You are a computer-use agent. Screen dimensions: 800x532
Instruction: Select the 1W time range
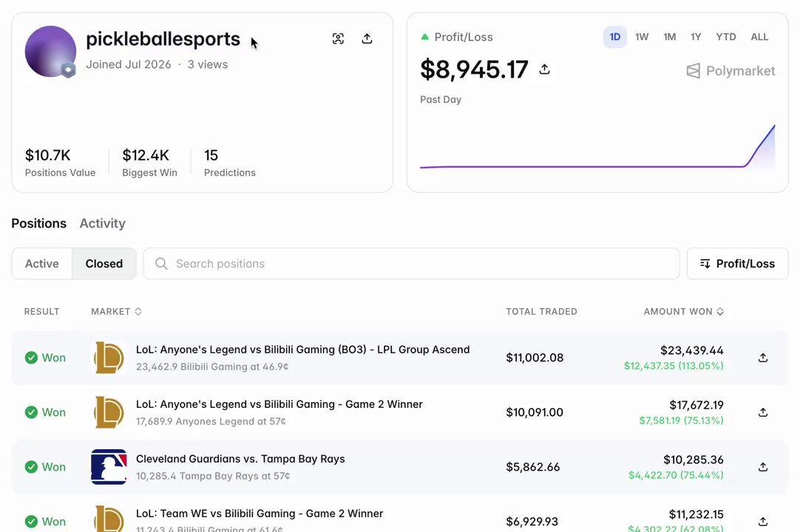(x=641, y=37)
